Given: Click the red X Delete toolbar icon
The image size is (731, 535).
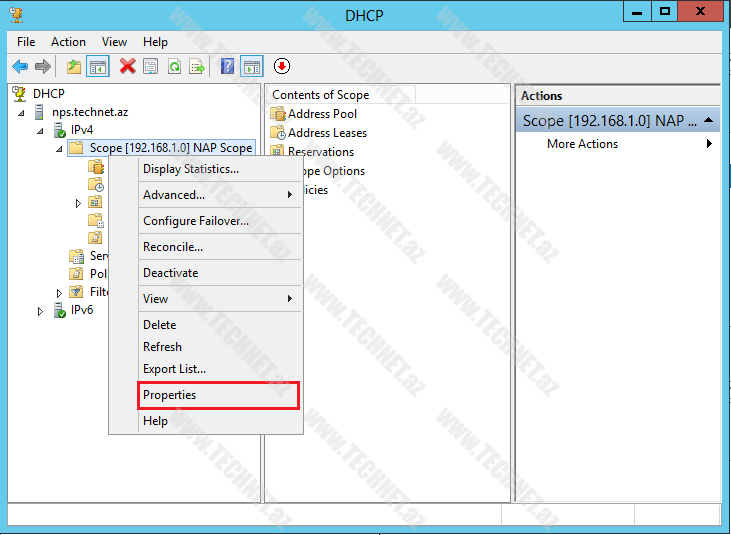Looking at the screenshot, I should pyautogui.click(x=127, y=67).
